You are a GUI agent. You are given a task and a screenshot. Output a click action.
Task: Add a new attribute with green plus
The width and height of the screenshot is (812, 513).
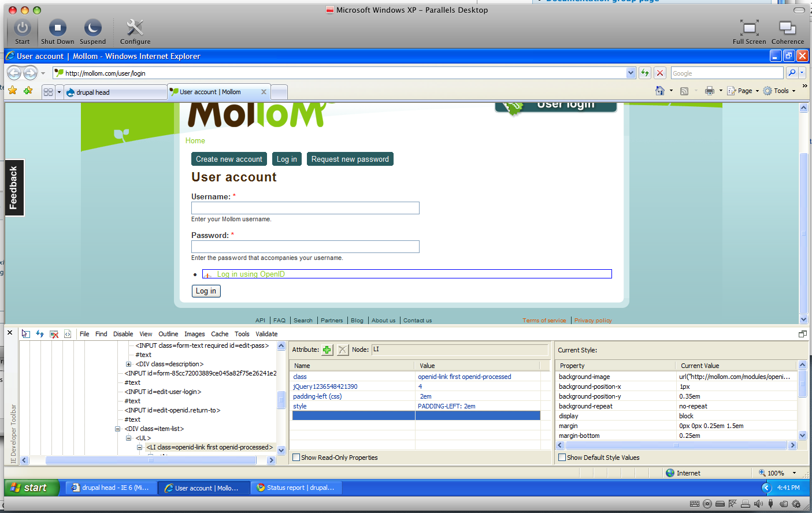[x=327, y=350]
